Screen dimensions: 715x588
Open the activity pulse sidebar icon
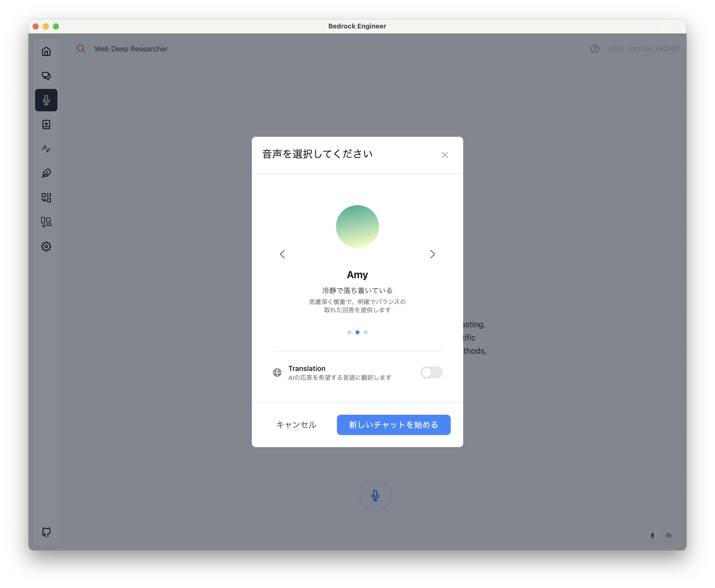click(x=46, y=149)
